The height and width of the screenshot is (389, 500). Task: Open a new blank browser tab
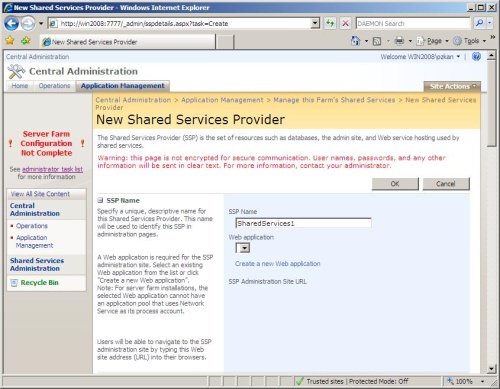click(225, 42)
